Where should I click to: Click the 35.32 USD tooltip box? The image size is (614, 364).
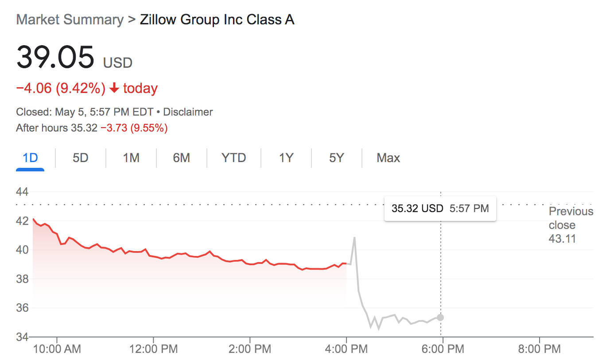pyautogui.click(x=440, y=208)
